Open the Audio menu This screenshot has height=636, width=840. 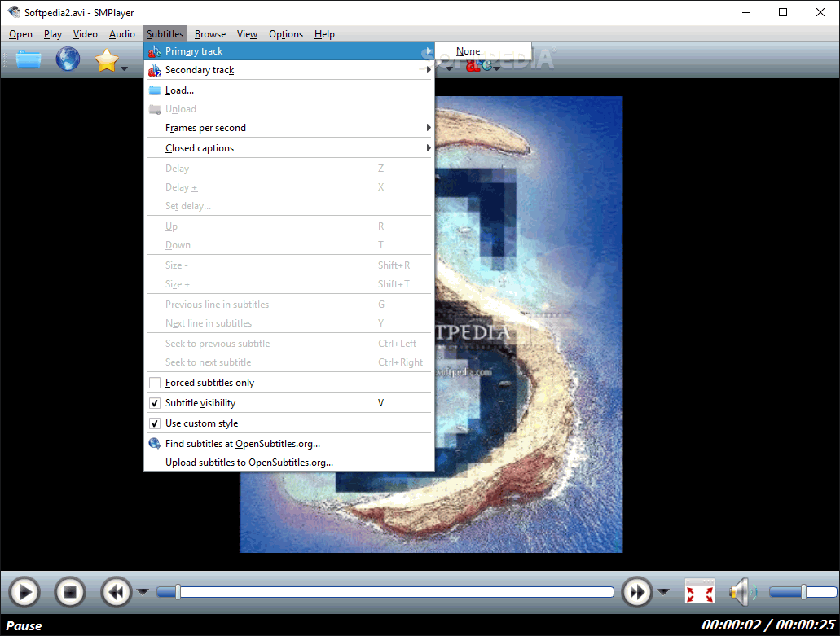point(122,34)
